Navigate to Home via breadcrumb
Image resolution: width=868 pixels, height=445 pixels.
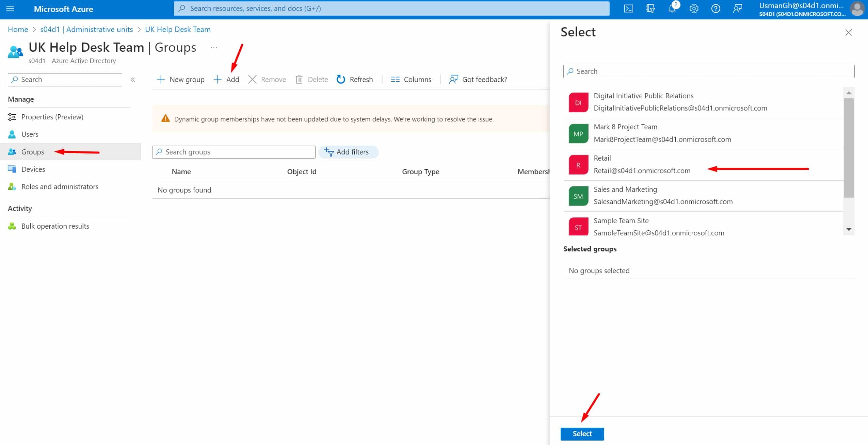pyautogui.click(x=18, y=29)
